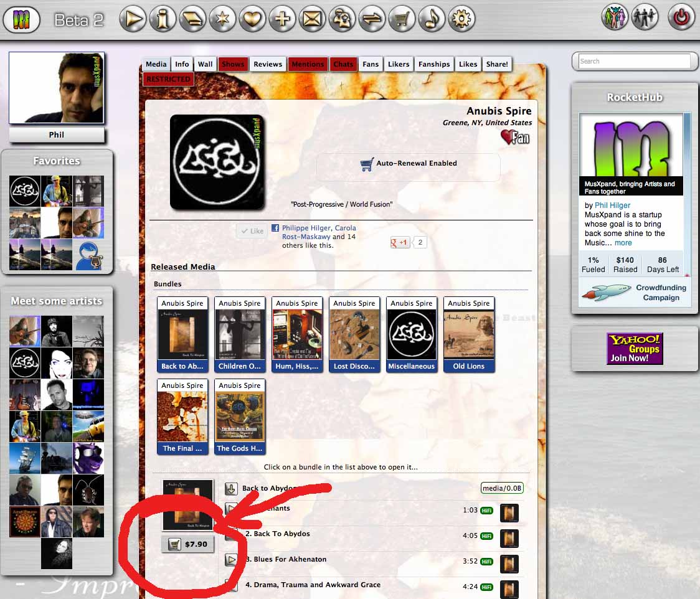Play track 3 Blues For Akhenaton
Viewport: 700px width, 599px height.
coord(231,559)
